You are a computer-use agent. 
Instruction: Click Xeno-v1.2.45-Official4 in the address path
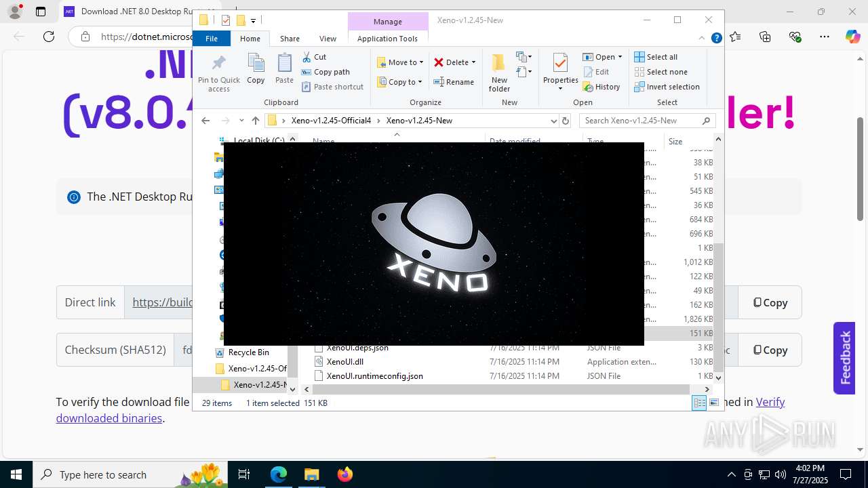click(x=331, y=121)
